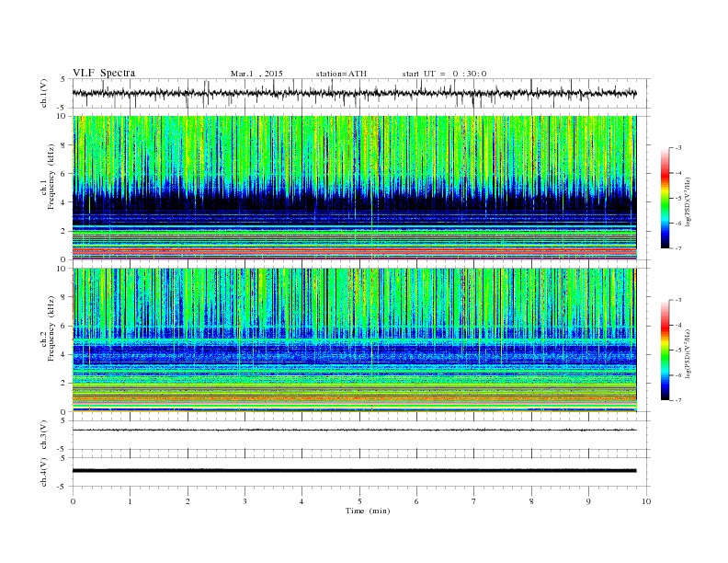Click the ch.1 voltage waveform trace

(355, 93)
